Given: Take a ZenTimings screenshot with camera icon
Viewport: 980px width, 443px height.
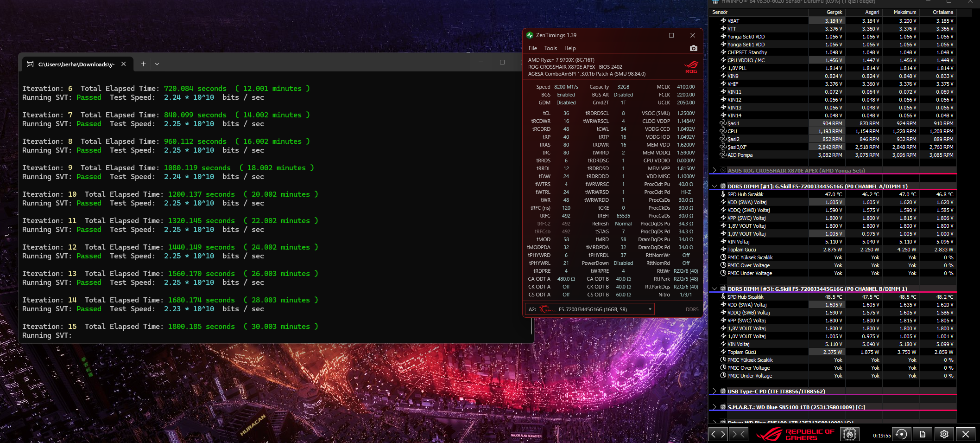Looking at the screenshot, I should (x=693, y=48).
